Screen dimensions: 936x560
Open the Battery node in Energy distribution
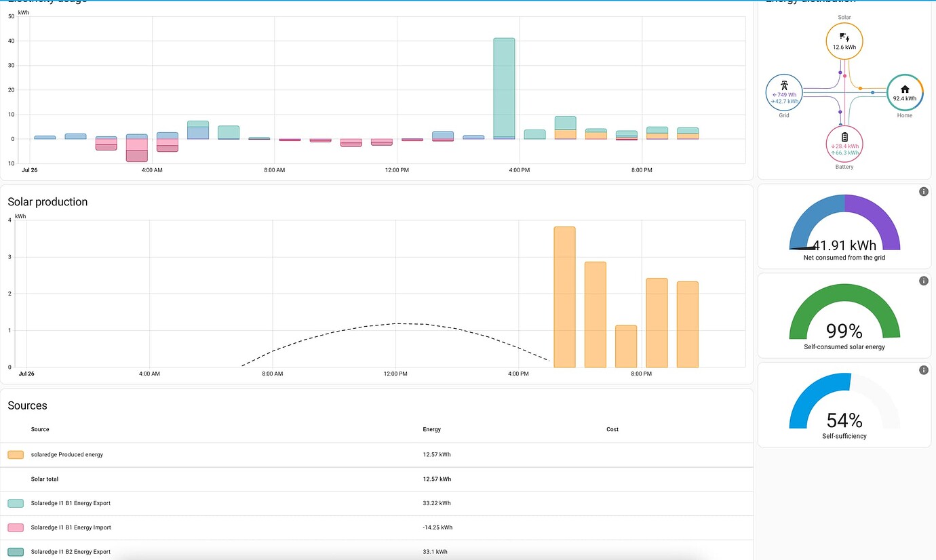pos(844,144)
